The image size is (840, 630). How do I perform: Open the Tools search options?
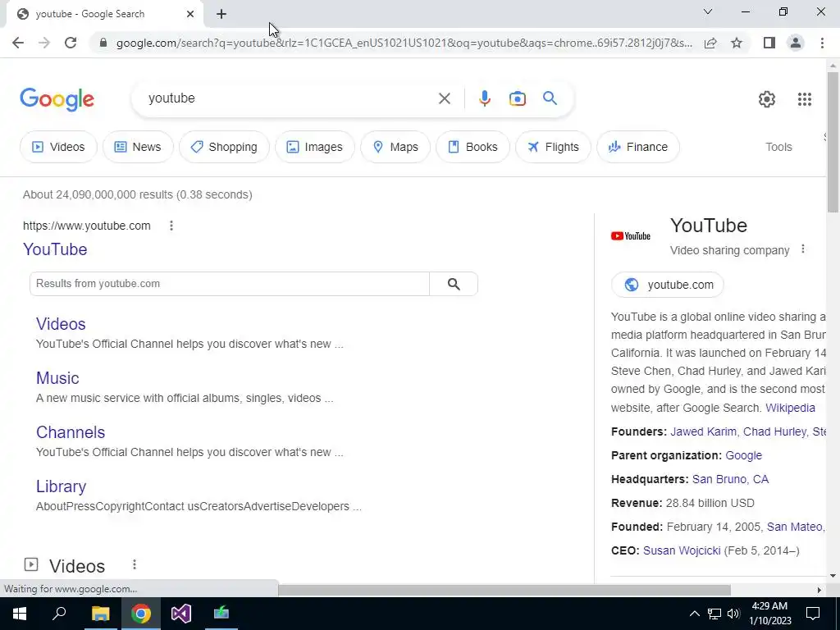click(778, 148)
